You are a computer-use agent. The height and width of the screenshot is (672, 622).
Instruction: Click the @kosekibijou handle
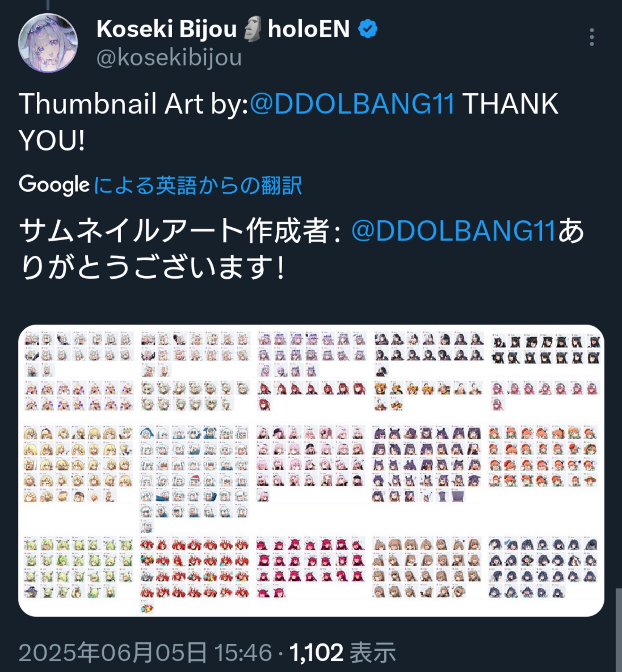(x=169, y=57)
